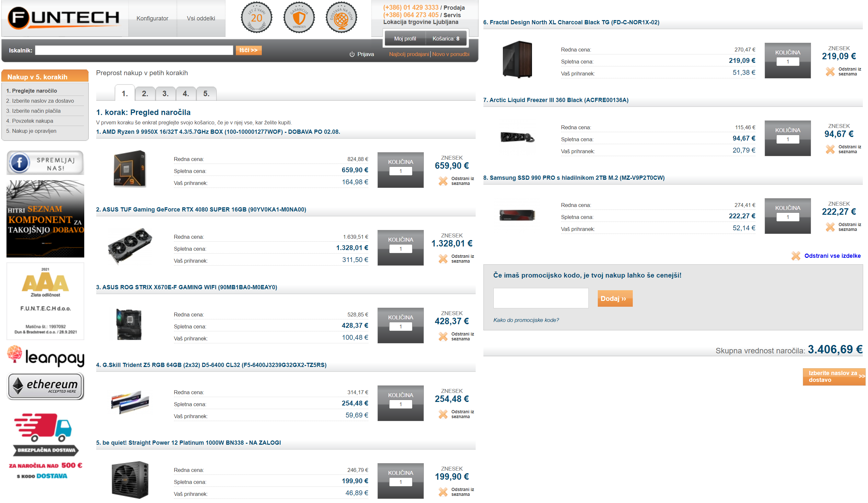Switch to step tab 4
The image size is (868, 503).
tap(186, 94)
